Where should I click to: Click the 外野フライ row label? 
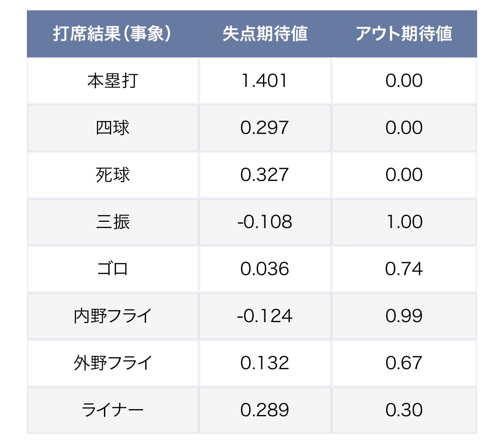click(112, 363)
